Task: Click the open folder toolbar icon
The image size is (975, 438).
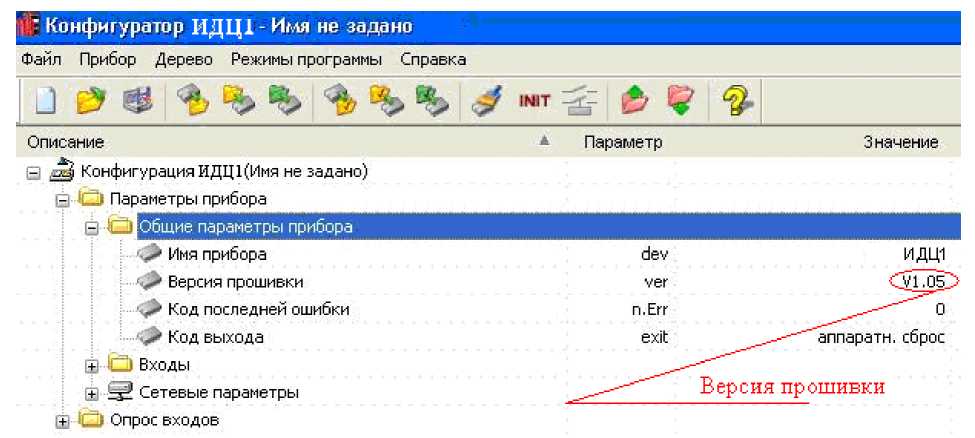Action: (91, 101)
